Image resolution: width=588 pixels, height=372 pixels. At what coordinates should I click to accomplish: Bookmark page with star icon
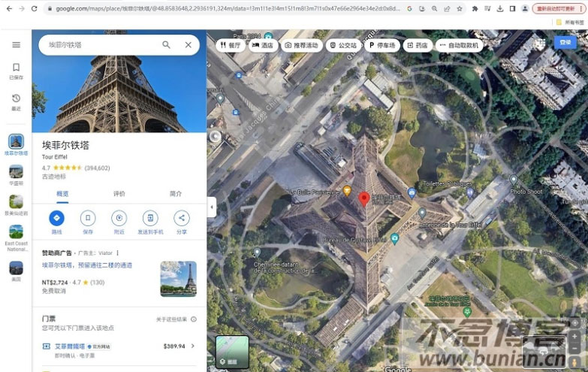pyautogui.click(x=460, y=8)
